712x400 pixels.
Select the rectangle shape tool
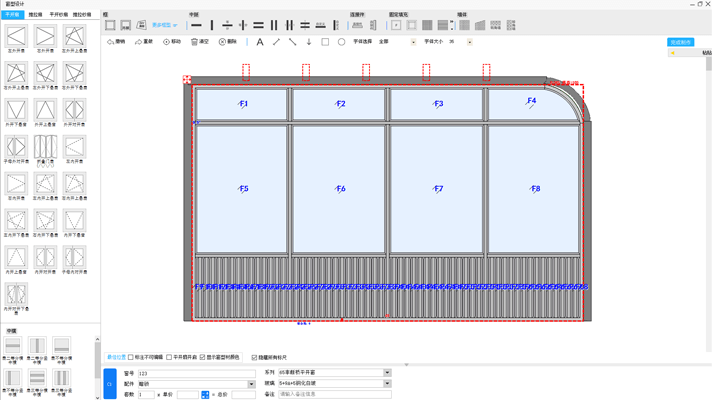tap(325, 42)
